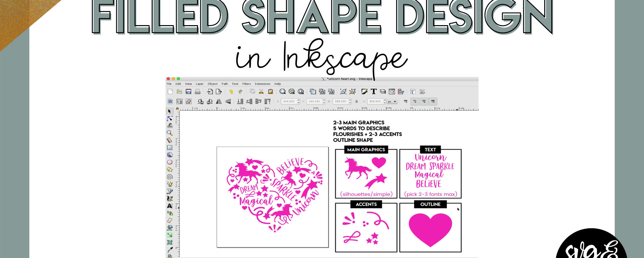Screen dimensions: 644x258
Task: Select the Pencil freehand tool
Action: pyautogui.click(x=170, y=184)
